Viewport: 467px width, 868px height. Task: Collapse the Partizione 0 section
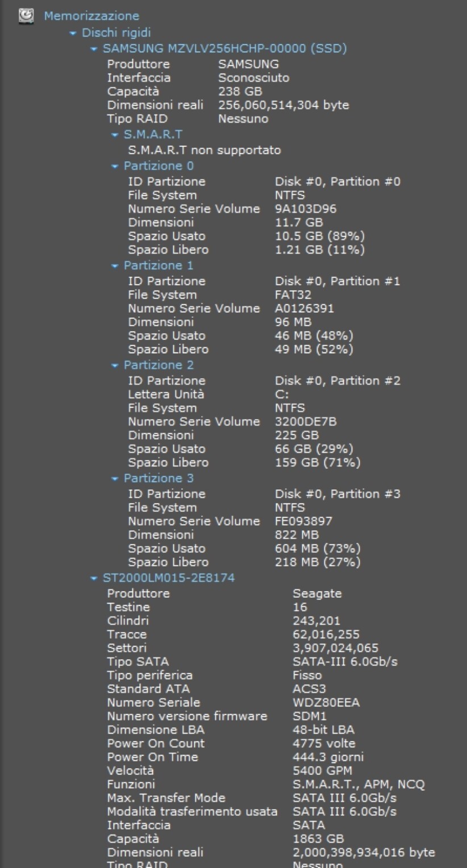coord(115,166)
